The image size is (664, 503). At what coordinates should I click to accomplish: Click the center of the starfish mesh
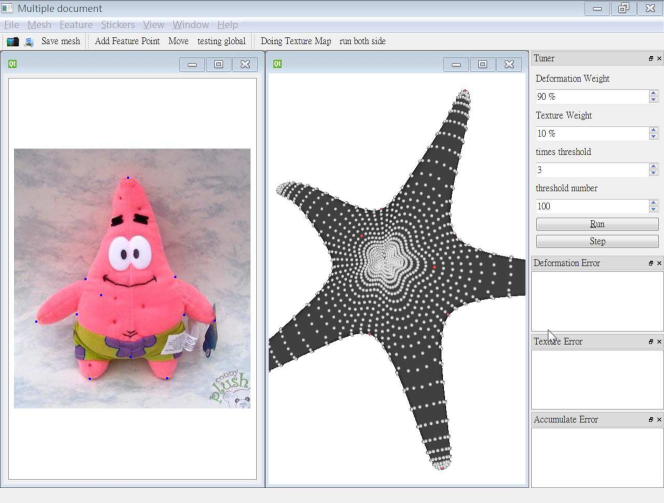pos(387,258)
